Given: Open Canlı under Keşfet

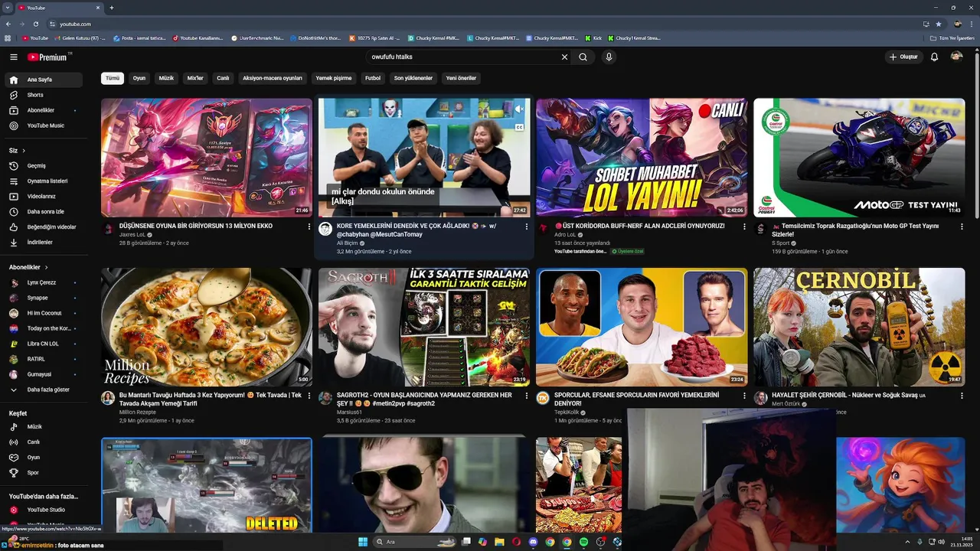Looking at the screenshot, I should coord(44,442).
